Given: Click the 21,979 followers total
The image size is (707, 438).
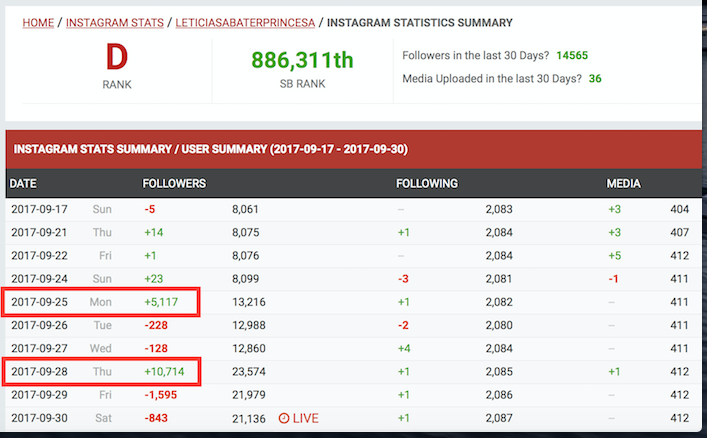Looking at the screenshot, I should tap(249, 395).
